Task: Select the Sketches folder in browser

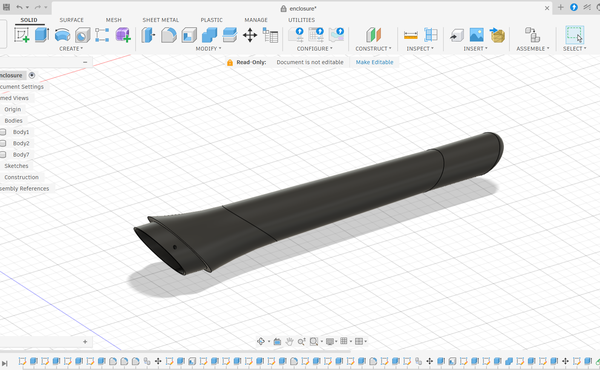Action: click(x=16, y=166)
